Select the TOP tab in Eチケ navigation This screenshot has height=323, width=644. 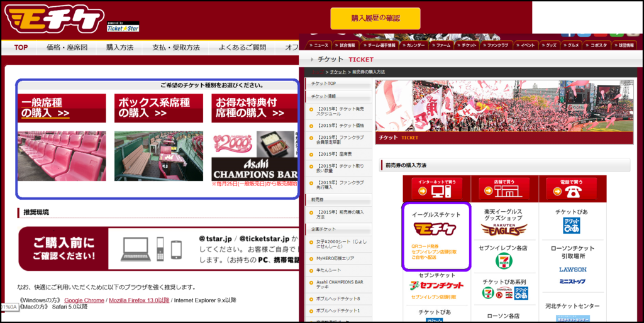tap(21, 48)
